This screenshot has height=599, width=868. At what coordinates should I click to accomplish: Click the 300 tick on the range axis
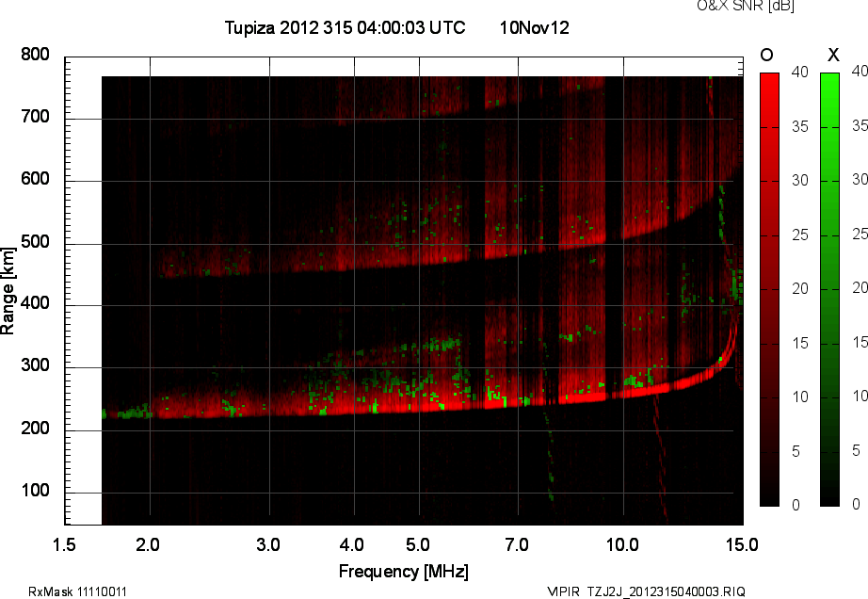[35, 365]
